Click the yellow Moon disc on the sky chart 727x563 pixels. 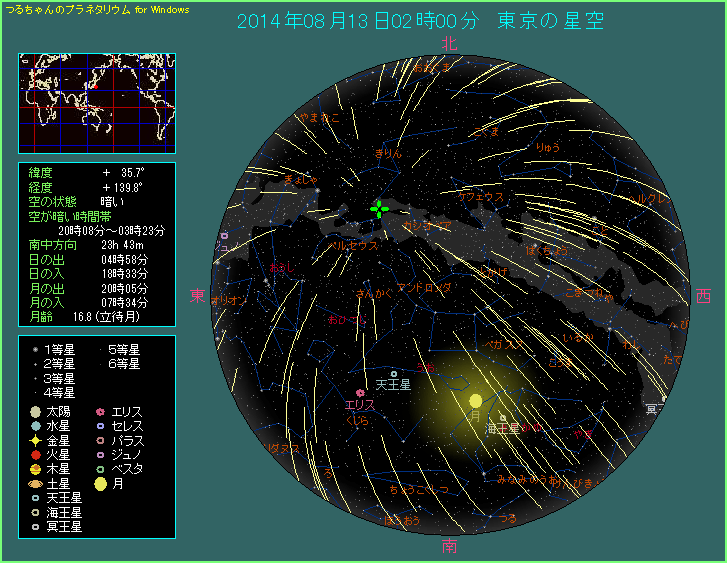point(475,401)
